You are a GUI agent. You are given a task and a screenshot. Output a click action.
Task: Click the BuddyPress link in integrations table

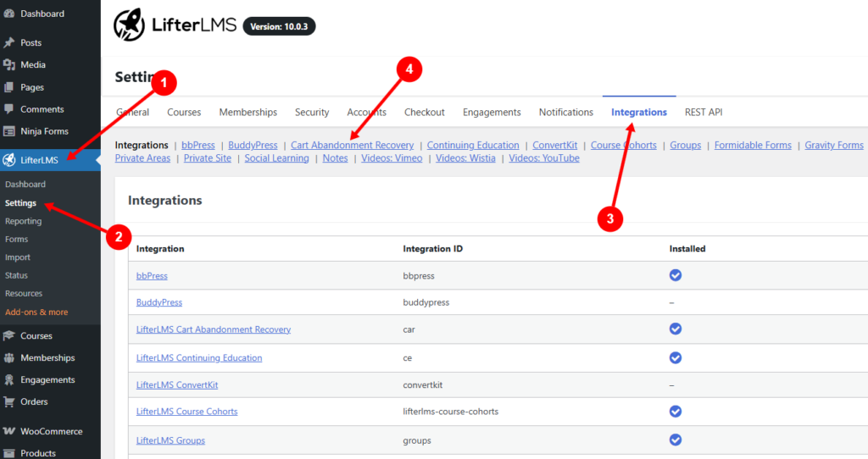(159, 302)
